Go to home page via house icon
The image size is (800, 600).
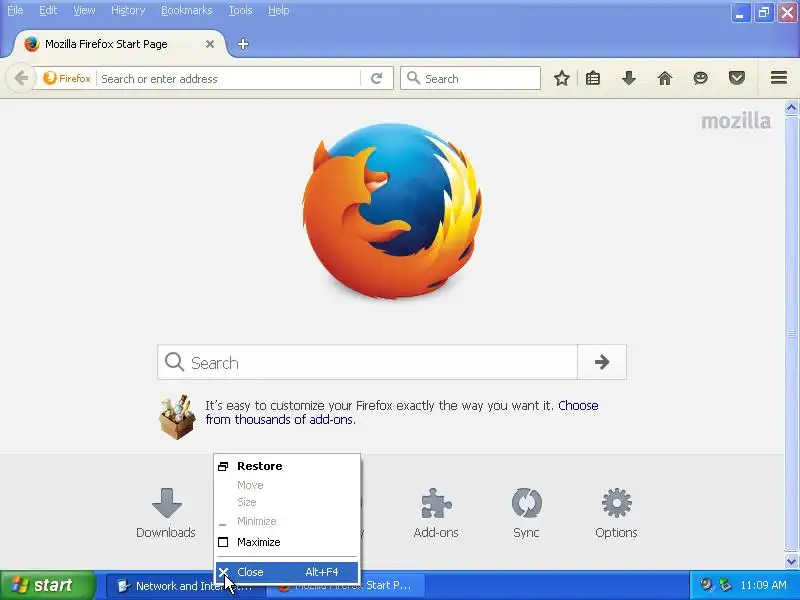pos(665,79)
